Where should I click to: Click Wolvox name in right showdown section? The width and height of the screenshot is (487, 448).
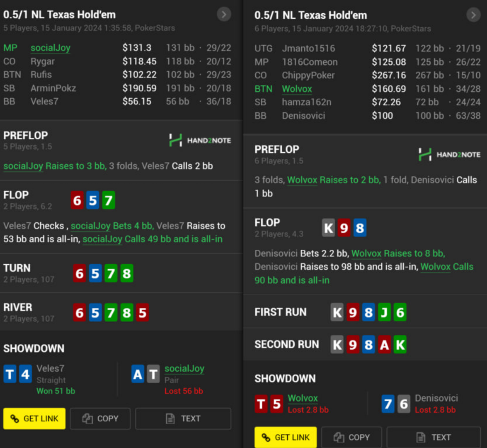click(303, 398)
